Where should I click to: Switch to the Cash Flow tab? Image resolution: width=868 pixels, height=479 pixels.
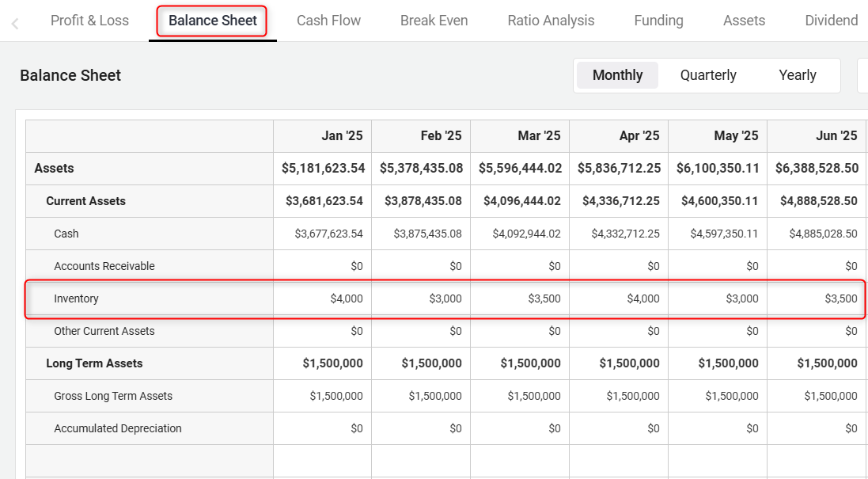tap(328, 21)
